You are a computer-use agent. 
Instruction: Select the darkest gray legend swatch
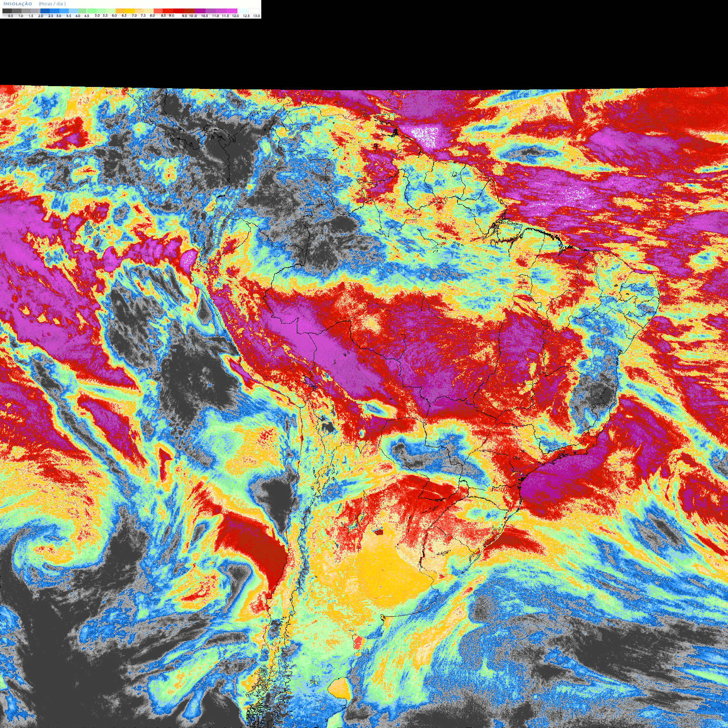(x=7, y=11)
